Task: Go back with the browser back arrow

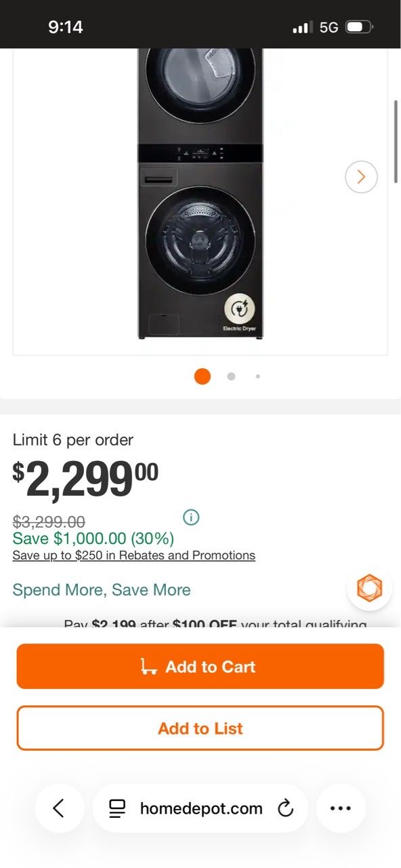Action: [59, 808]
